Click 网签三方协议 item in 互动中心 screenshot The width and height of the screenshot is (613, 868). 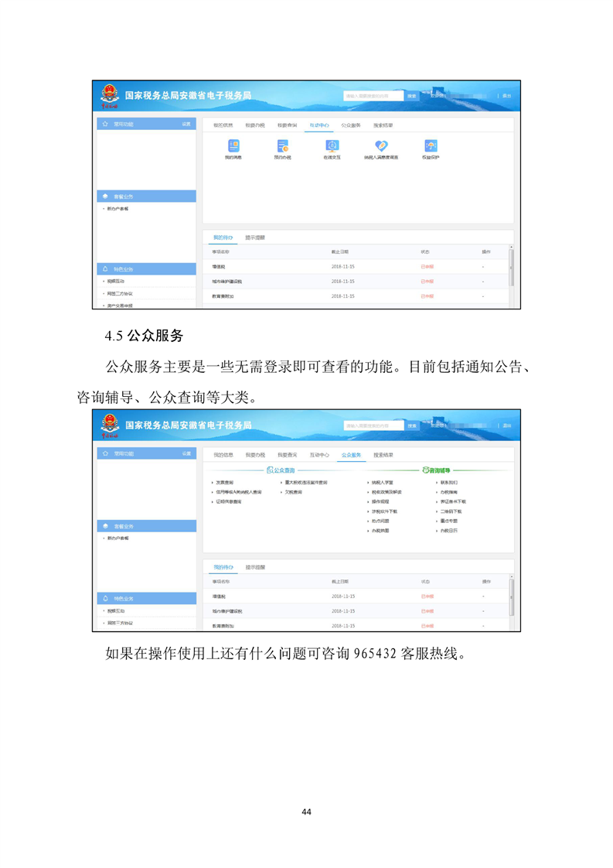pyautogui.click(x=120, y=293)
